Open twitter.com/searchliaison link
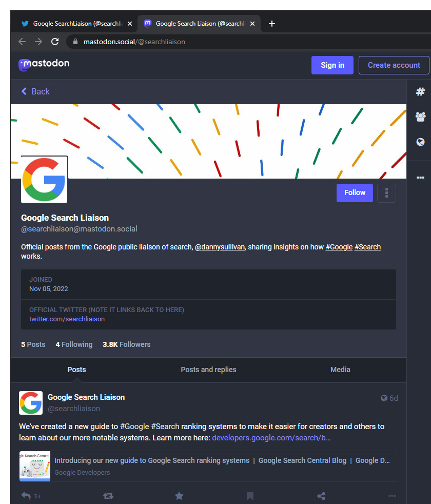 click(x=67, y=319)
